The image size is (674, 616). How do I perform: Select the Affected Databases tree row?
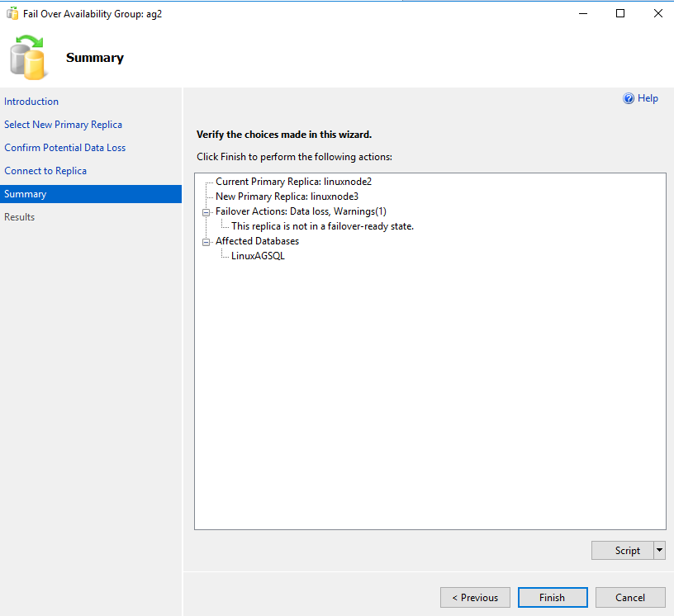(x=257, y=241)
